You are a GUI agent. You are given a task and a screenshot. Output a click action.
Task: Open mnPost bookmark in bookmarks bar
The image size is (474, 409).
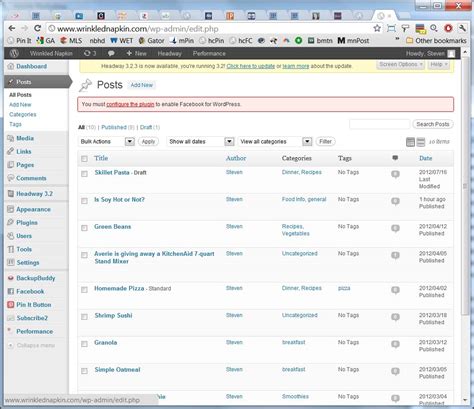353,41
